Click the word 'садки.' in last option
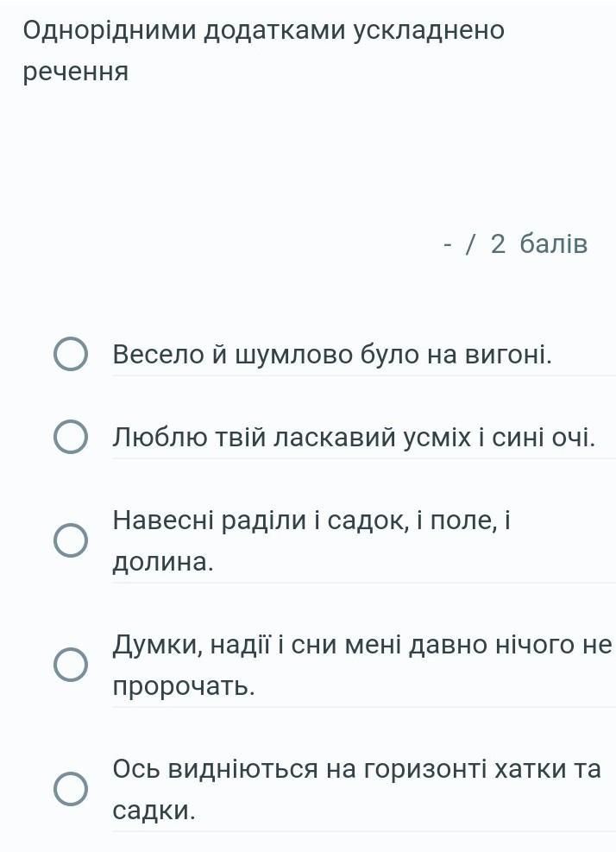Image resolution: width=616 pixels, height=852 pixels. coord(154,811)
